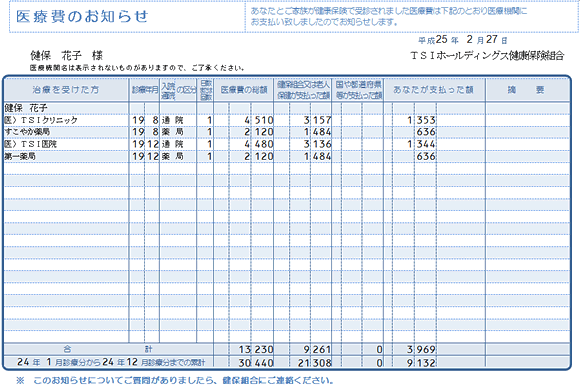The width and height of the screenshot is (580, 388).
Task: Click the column header 治療を受けた方
Action: coord(66,90)
